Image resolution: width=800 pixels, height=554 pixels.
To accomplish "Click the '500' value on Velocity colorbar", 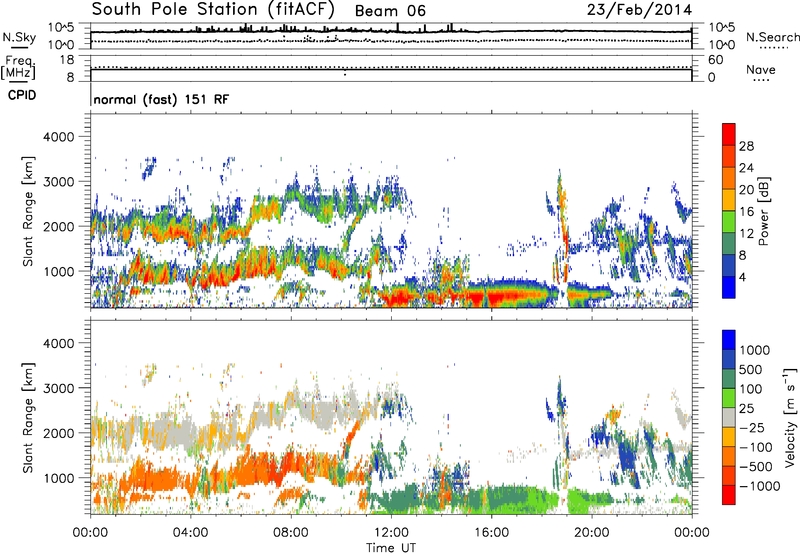I will (x=751, y=369).
